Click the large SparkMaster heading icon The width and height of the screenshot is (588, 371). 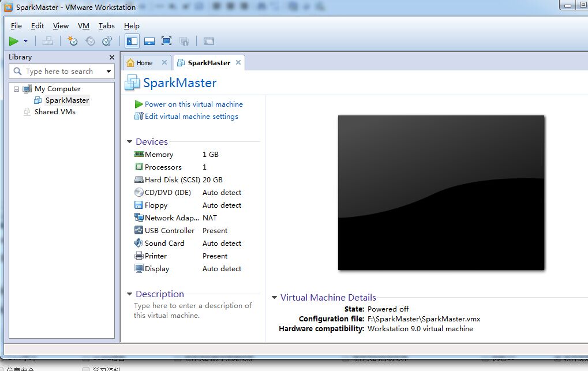(132, 83)
